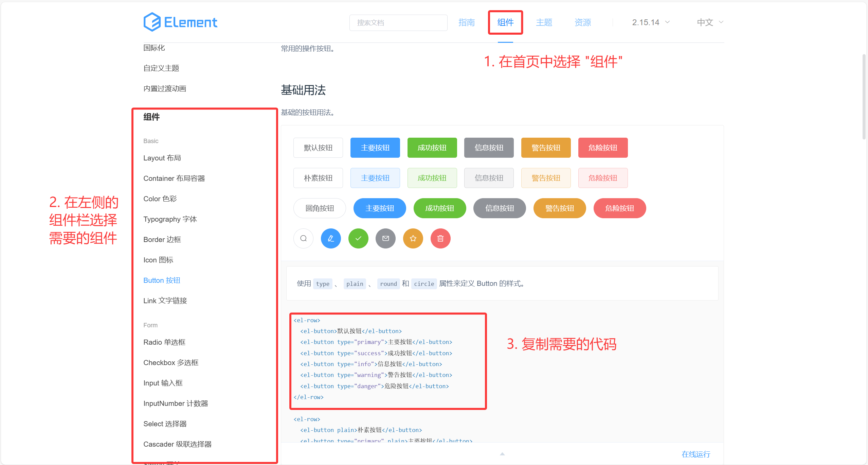Click the circular search icon button
The image size is (868, 465).
(303, 238)
